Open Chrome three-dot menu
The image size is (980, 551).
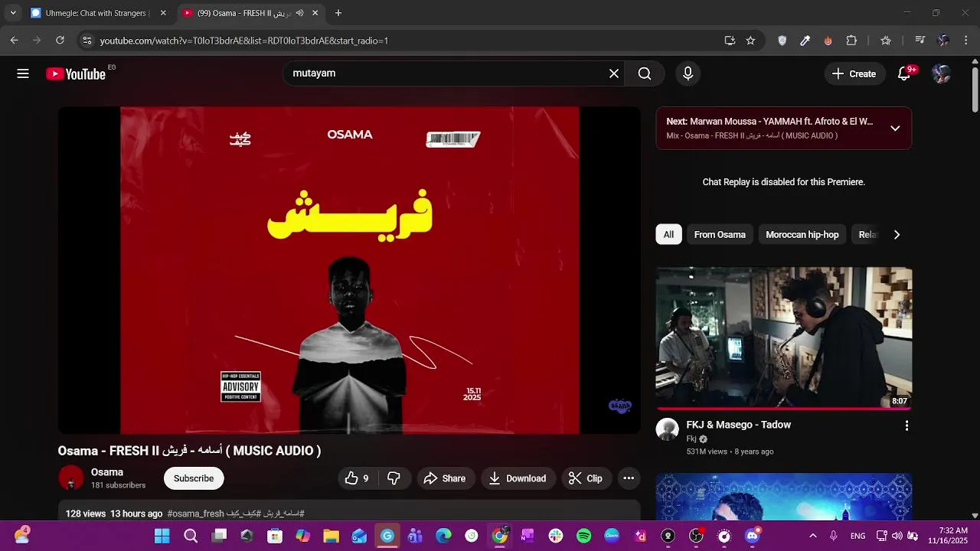(x=966, y=41)
